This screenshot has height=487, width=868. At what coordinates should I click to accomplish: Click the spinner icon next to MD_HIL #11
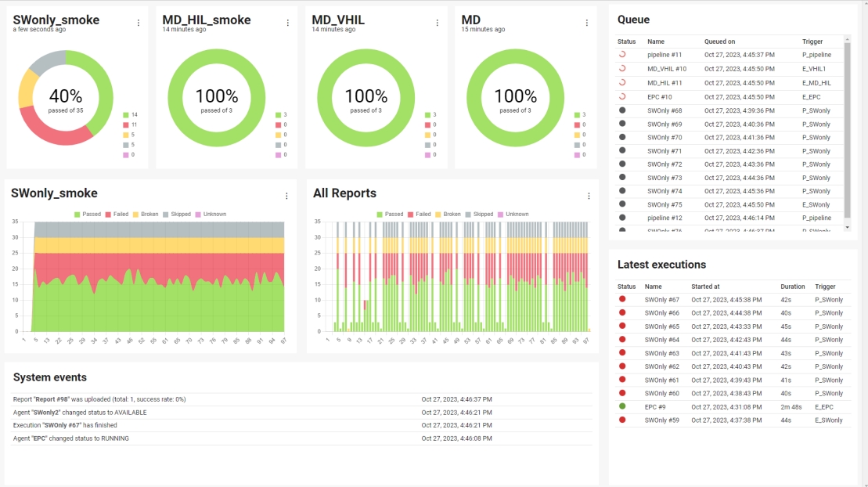tap(622, 82)
